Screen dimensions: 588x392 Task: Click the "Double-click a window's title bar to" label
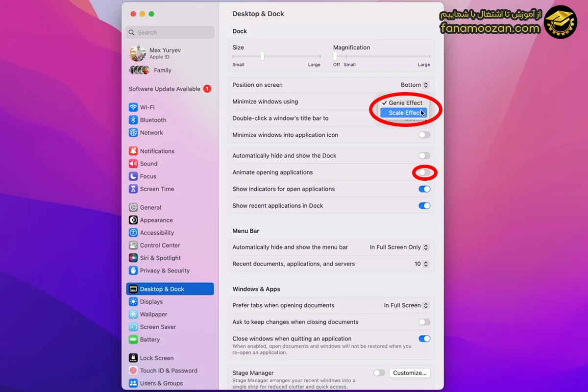(x=280, y=118)
